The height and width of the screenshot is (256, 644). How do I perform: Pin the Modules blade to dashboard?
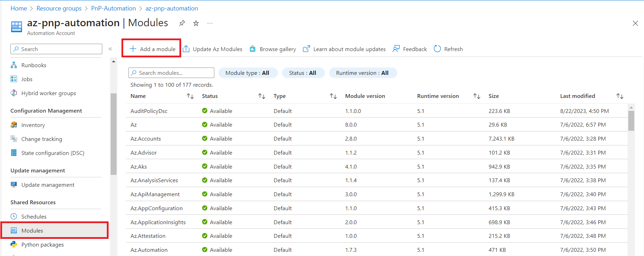point(182,23)
